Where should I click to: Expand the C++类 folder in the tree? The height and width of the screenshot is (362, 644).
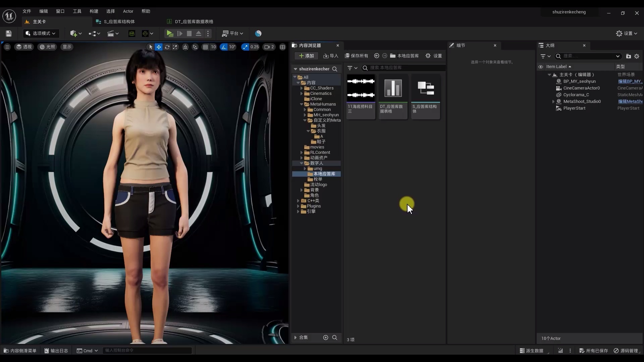(x=298, y=201)
